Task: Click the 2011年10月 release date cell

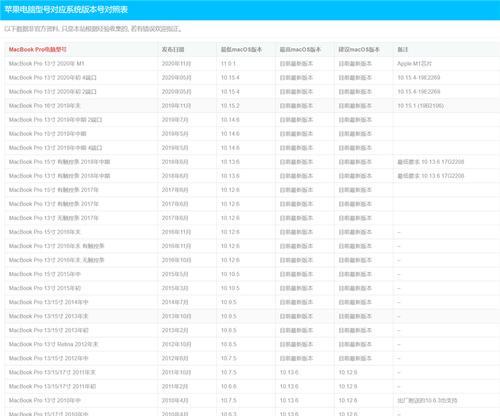Action: pos(176,372)
